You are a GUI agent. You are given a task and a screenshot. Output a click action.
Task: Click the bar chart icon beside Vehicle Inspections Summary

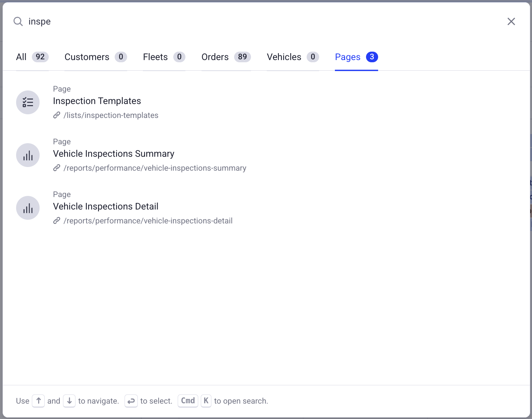pos(28,155)
